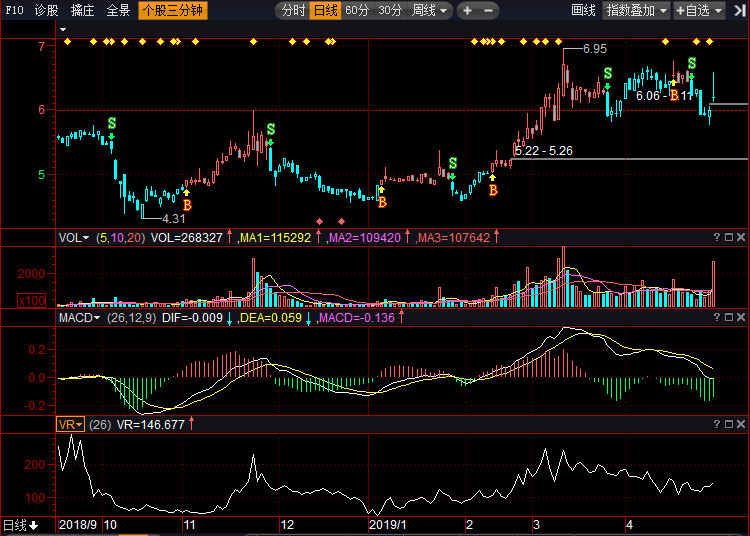Click the zoom out minus button
The width and height of the screenshot is (750, 536).
click(490, 11)
